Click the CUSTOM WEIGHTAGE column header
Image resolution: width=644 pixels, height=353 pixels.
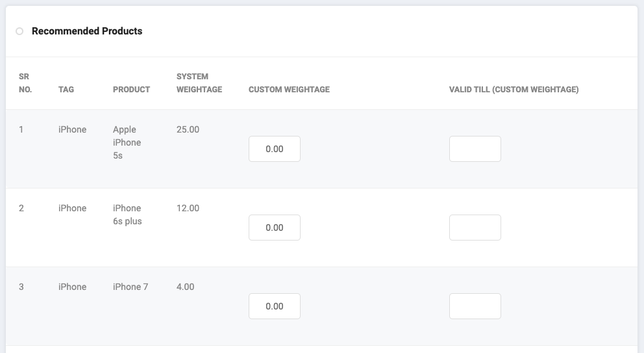tap(289, 90)
